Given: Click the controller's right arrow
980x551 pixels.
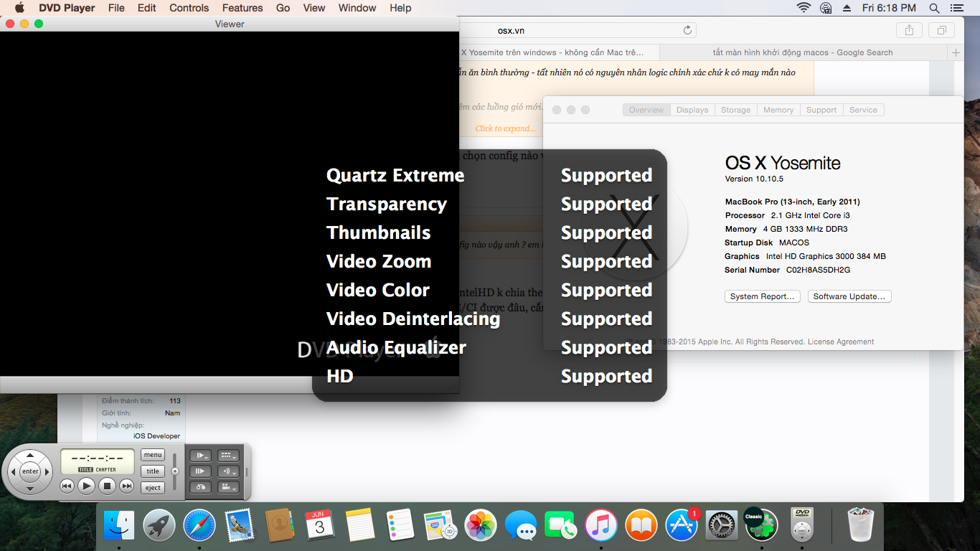Looking at the screenshot, I should click(x=47, y=472).
